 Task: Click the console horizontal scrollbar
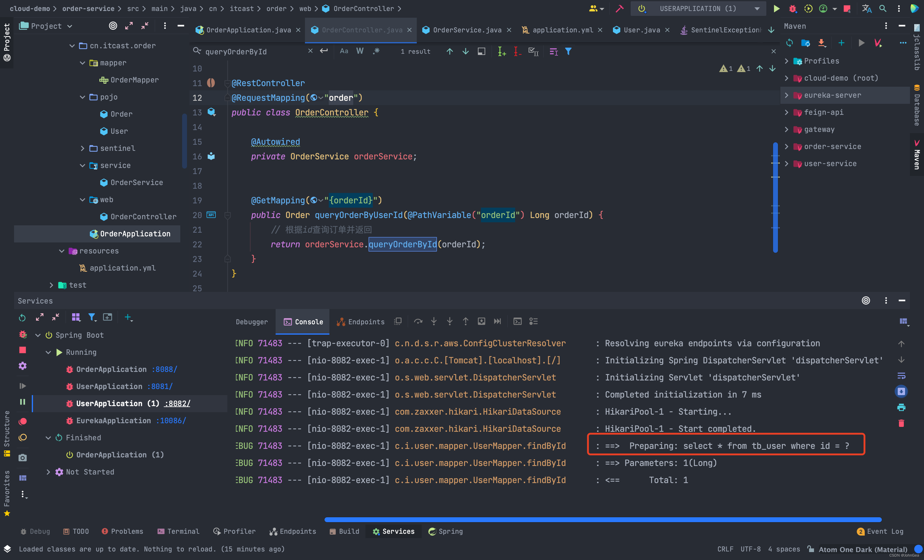coord(603,519)
